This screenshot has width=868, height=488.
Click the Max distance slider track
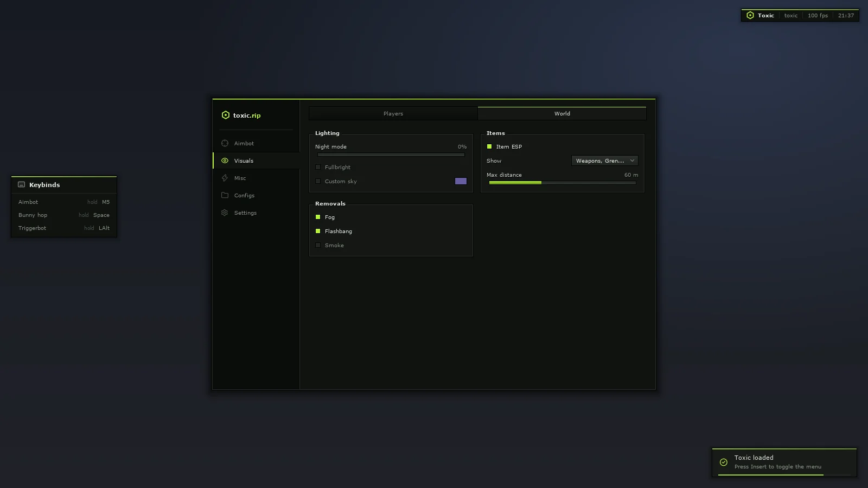[563, 183]
